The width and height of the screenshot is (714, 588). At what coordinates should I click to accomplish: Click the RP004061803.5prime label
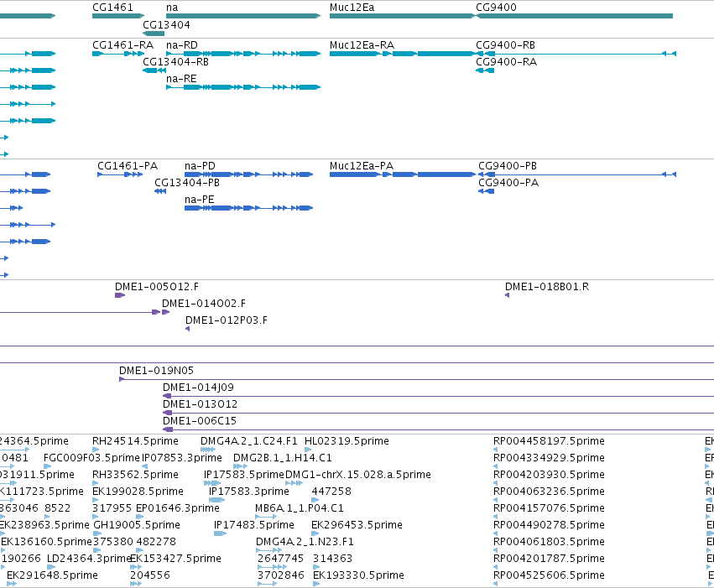550,542
